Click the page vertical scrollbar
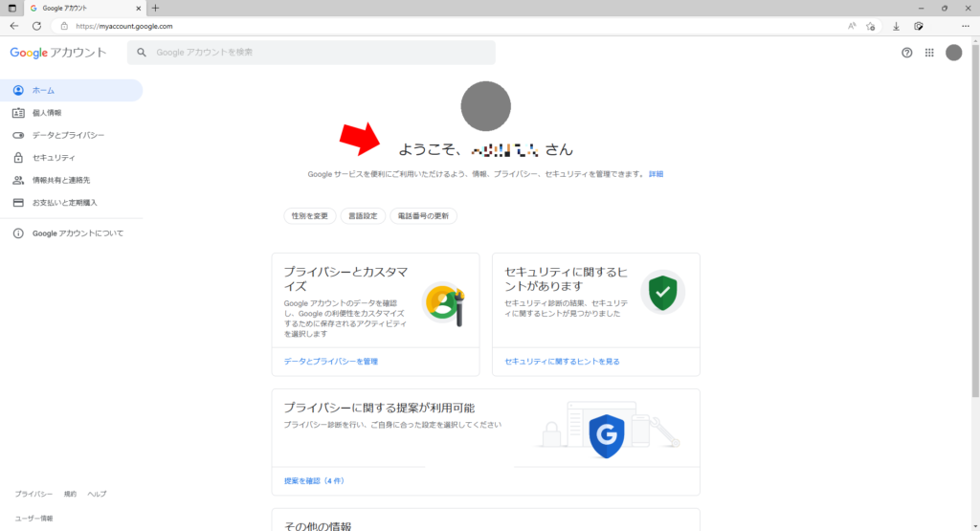The image size is (980, 531). point(975,220)
